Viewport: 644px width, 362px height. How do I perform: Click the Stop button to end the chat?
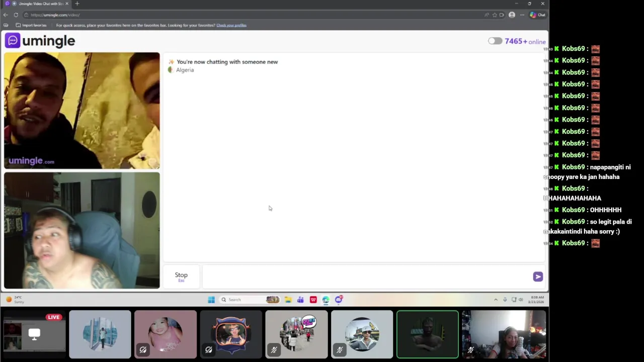181,277
